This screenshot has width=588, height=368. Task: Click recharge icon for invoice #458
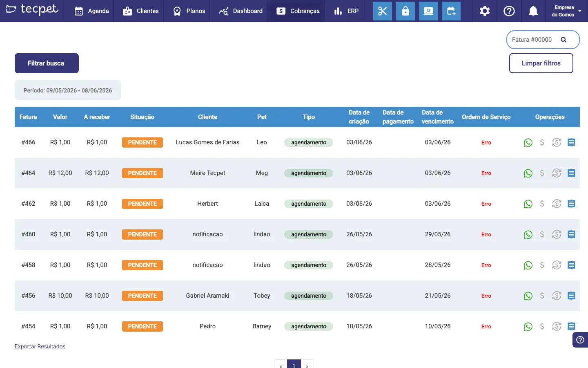[x=557, y=265]
